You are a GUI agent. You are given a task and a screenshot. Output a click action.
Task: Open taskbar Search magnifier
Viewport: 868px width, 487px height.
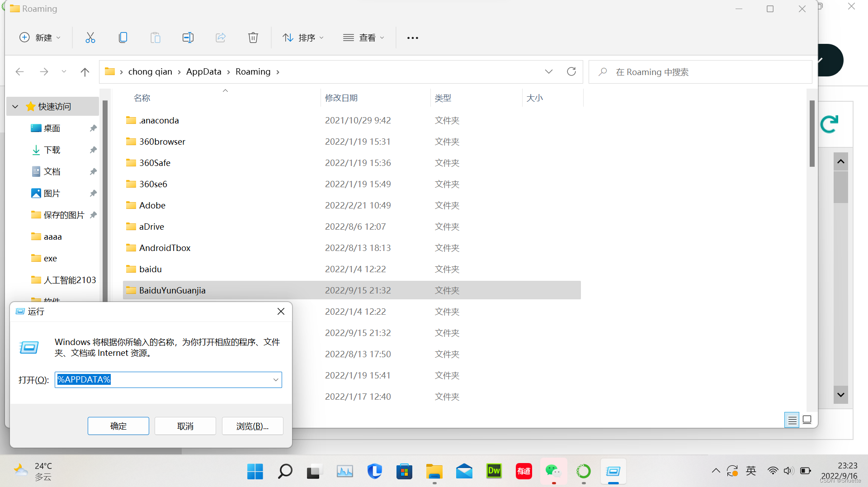[x=285, y=471]
